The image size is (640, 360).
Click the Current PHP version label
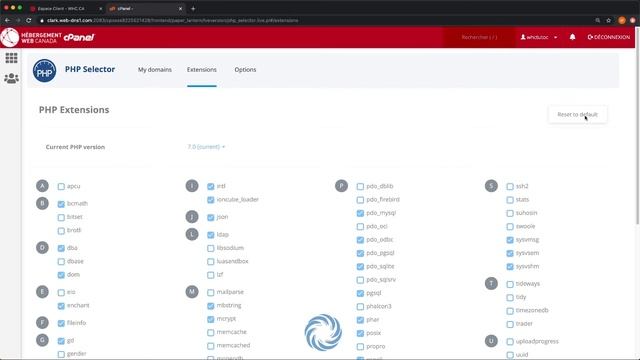tap(75, 147)
